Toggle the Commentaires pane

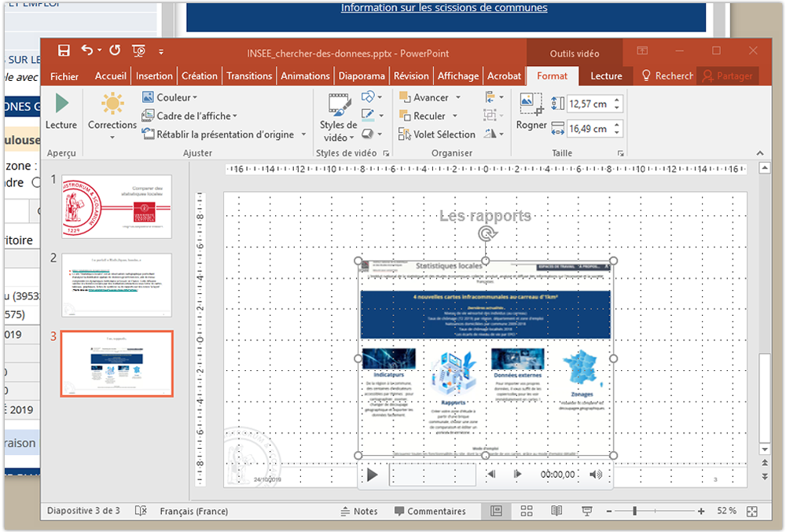(x=429, y=511)
